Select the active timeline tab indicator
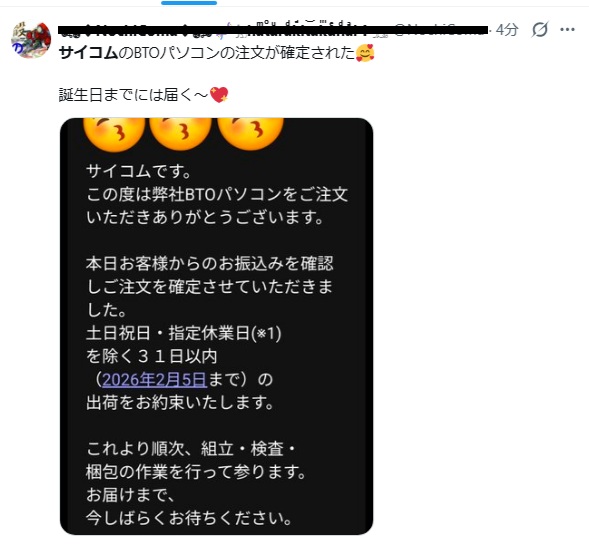This screenshot has height=544, width=589. [x=189, y=3]
